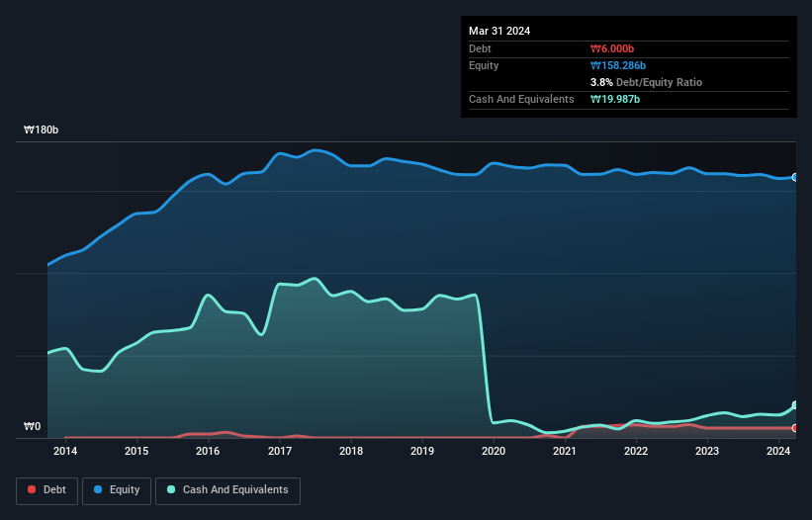This screenshot has width=812, height=520.
Task: Click the ₩6.000b debt value
Action: click(612, 48)
